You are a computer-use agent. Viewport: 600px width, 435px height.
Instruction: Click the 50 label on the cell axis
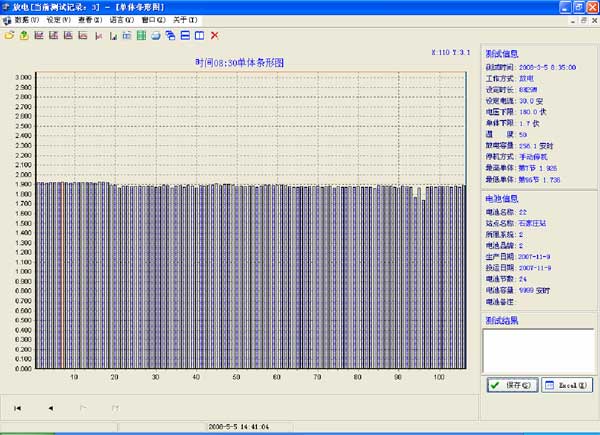click(x=236, y=377)
